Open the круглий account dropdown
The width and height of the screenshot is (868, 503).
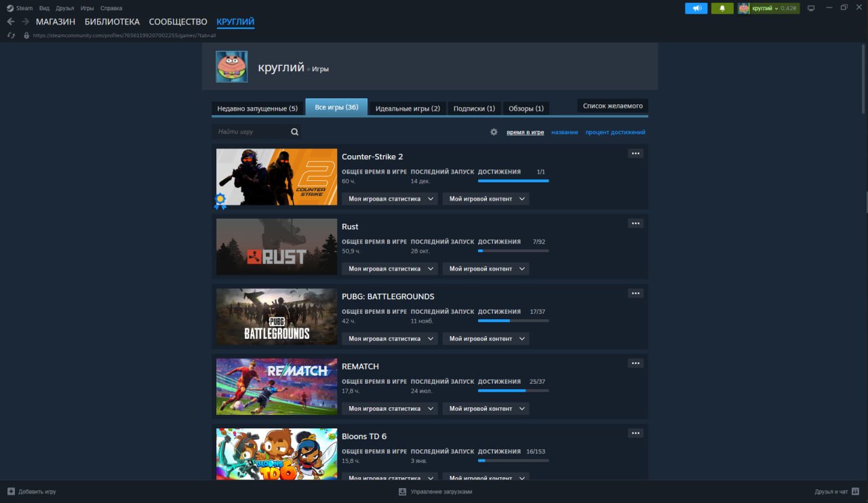(x=768, y=8)
